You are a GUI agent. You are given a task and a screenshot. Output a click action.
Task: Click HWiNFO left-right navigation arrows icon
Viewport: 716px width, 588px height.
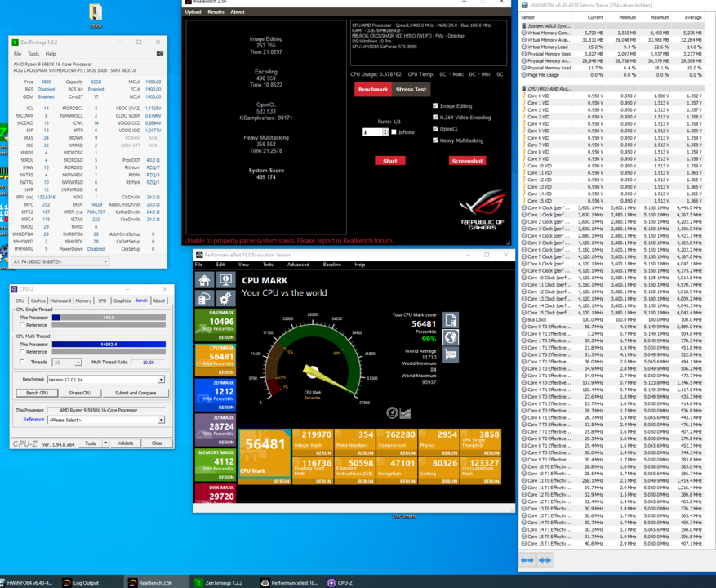point(527,559)
